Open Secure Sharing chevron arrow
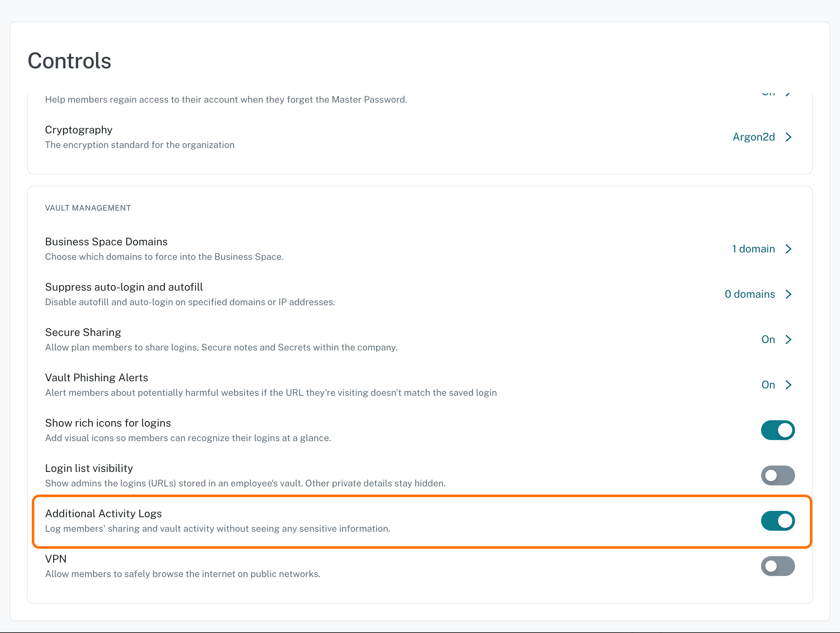 pyautogui.click(x=788, y=339)
